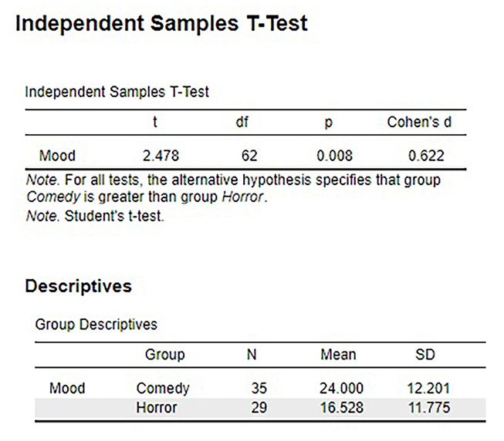504x441 pixels.
Task: Click the Descriptives section heading
Action: (79, 287)
